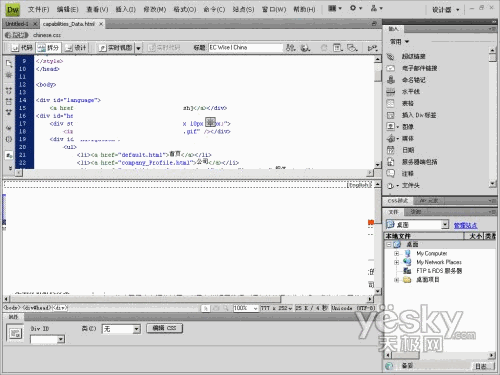Open the 查看(V) View menu

click(97, 9)
